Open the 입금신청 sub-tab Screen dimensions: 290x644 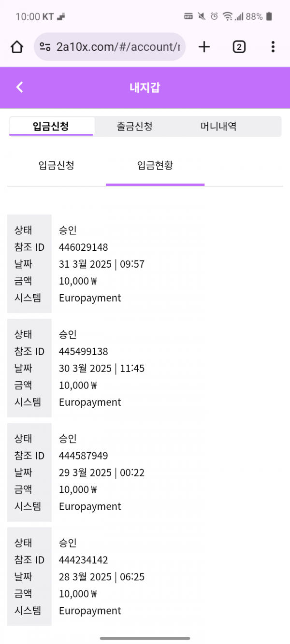56,166
